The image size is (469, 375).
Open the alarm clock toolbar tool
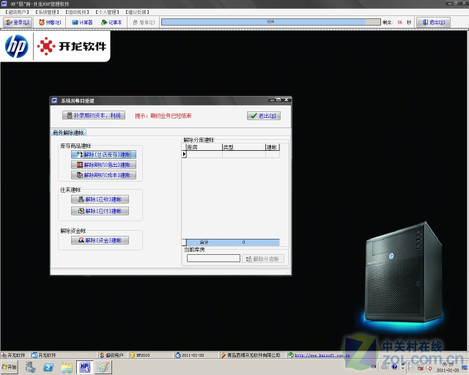tap(50, 22)
